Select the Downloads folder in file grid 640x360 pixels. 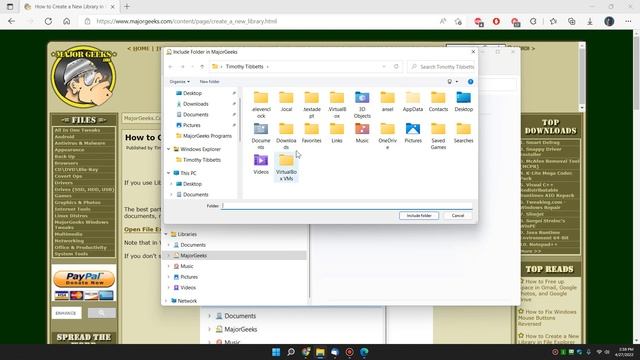point(286,136)
